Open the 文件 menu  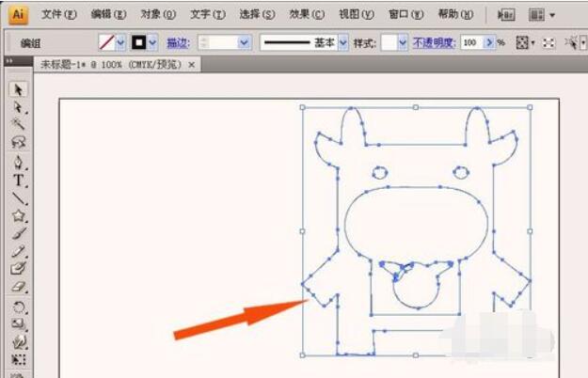coord(58,14)
